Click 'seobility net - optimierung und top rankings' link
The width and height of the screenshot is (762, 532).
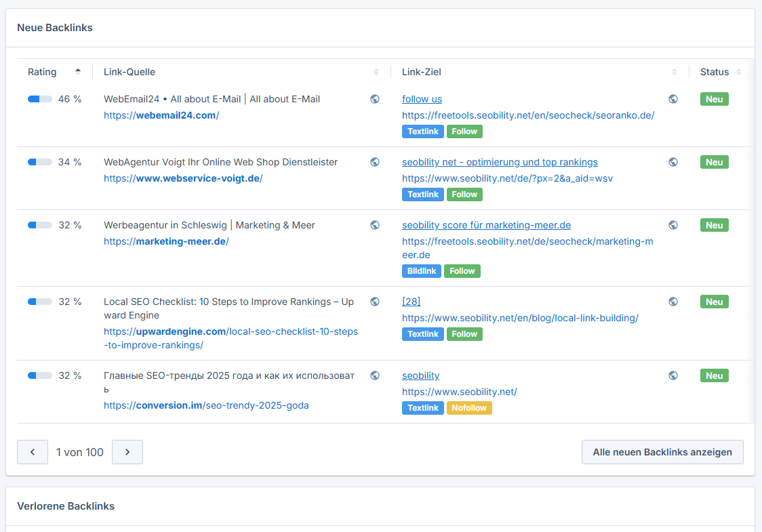point(500,162)
